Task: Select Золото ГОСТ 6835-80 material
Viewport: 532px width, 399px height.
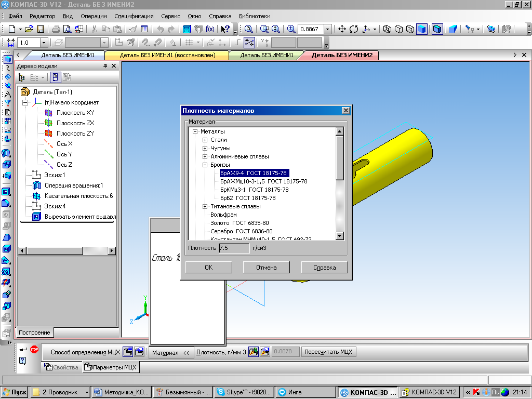Action: click(x=240, y=223)
